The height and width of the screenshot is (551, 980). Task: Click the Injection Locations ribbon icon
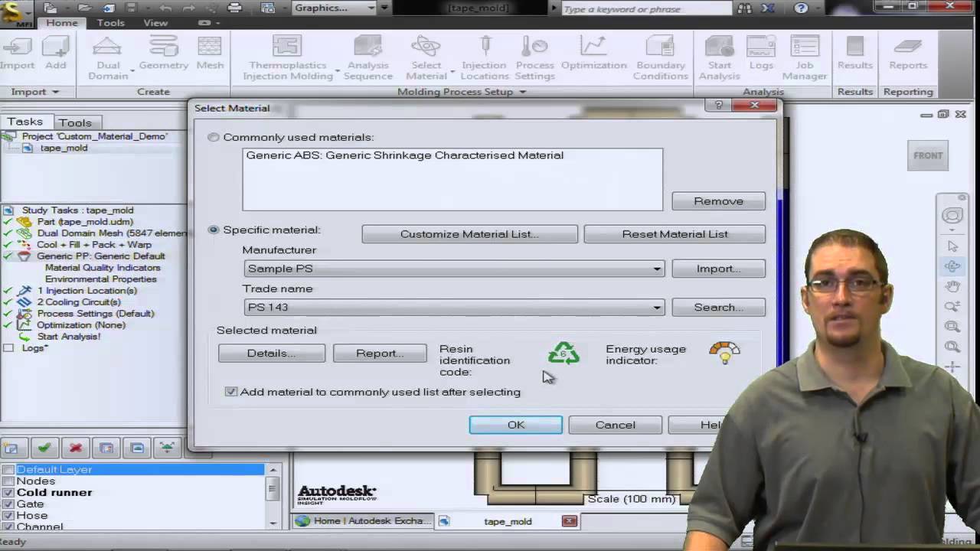coord(484,58)
